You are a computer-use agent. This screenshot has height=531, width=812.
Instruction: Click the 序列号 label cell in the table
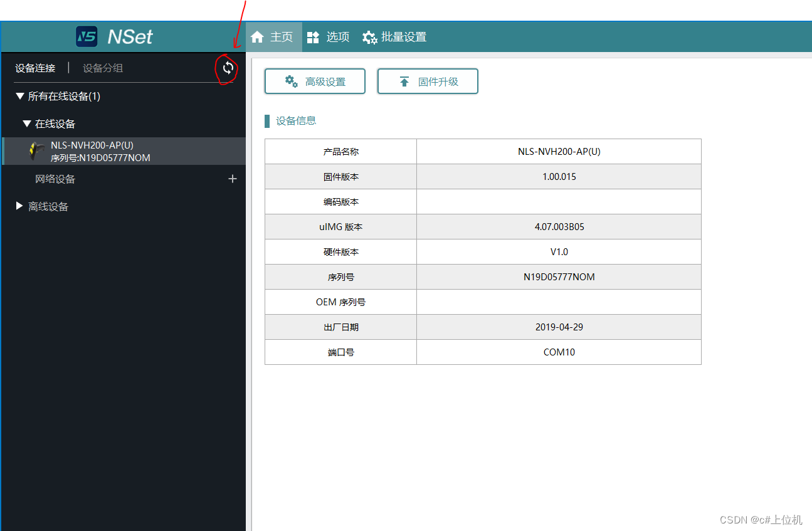[341, 277]
